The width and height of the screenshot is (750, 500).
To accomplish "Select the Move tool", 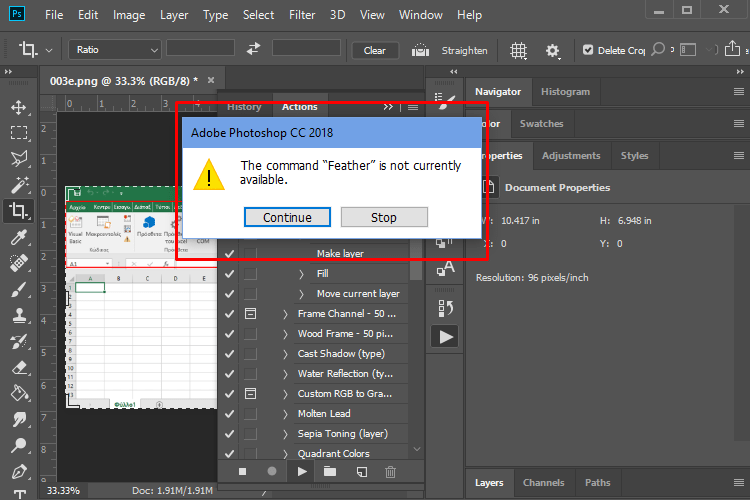I will 19,107.
